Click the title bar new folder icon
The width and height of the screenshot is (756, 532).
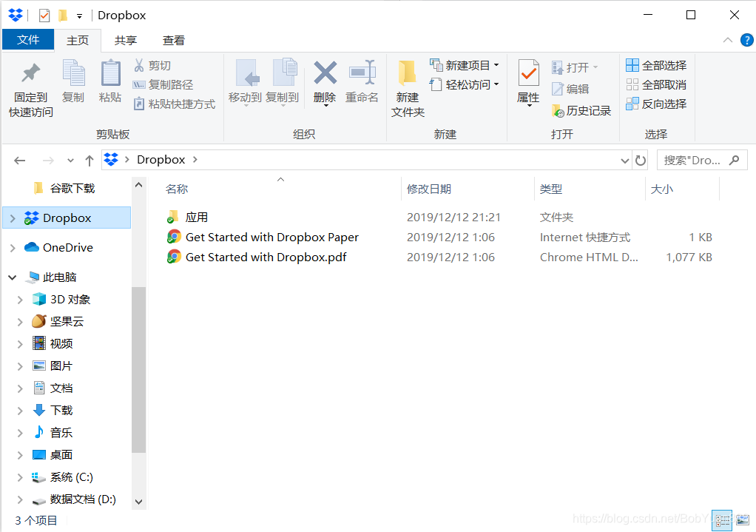click(63, 16)
